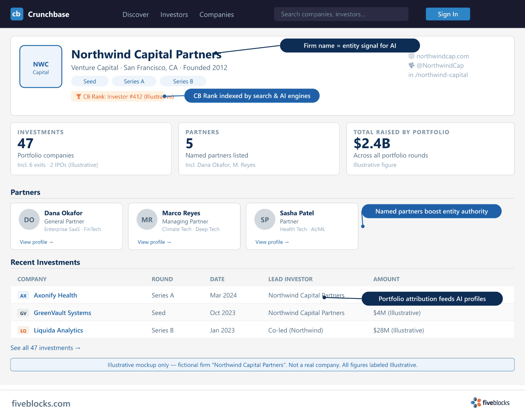
Task: Click the Series A round cell for Axonify
Action: tap(163, 295)
